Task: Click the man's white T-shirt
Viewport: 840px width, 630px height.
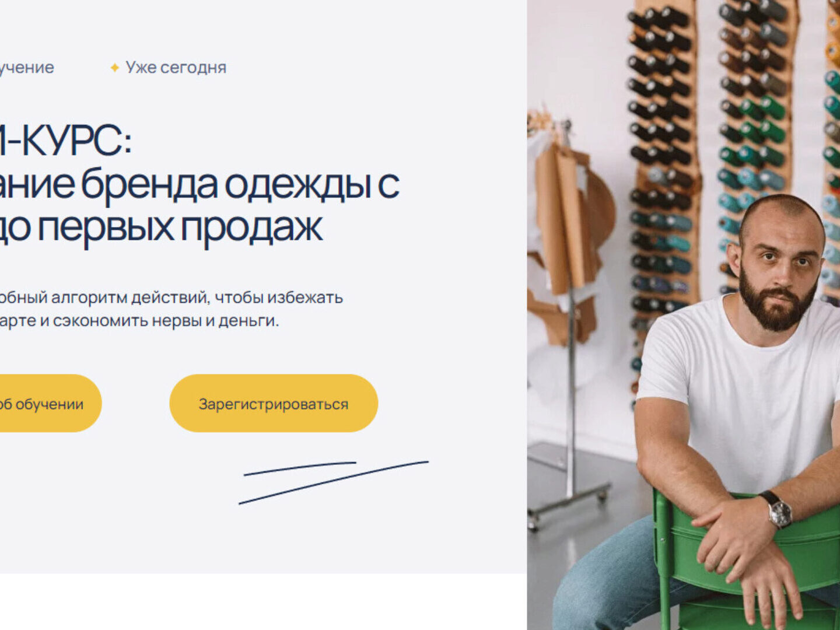Action: [x=738, y=397]
